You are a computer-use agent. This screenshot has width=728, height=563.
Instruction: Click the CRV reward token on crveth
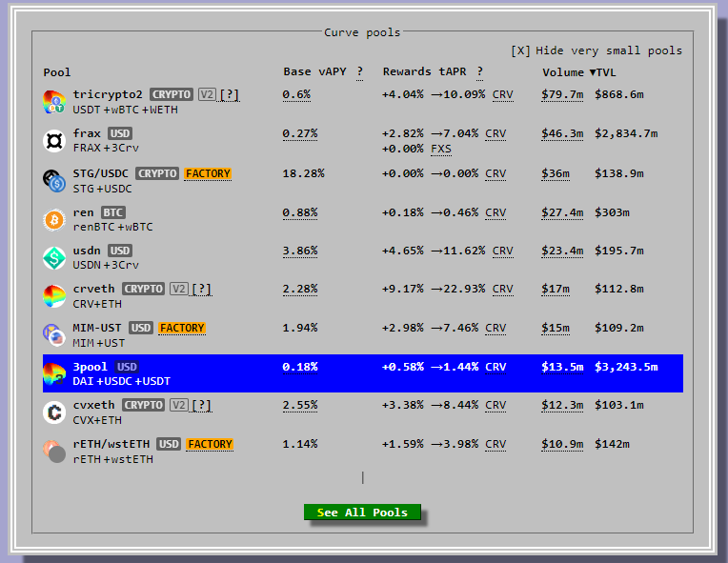tap(502, 290)
